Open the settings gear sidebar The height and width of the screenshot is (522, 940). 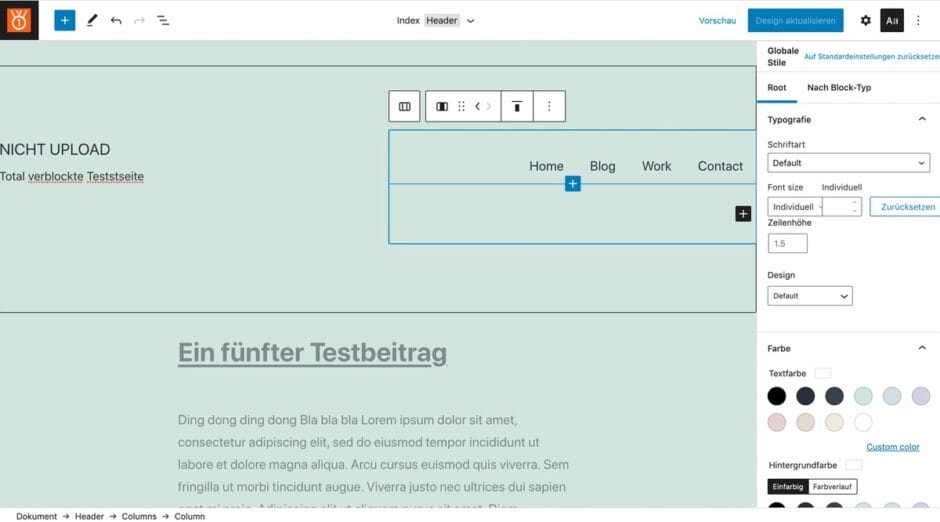coord(865,20)
